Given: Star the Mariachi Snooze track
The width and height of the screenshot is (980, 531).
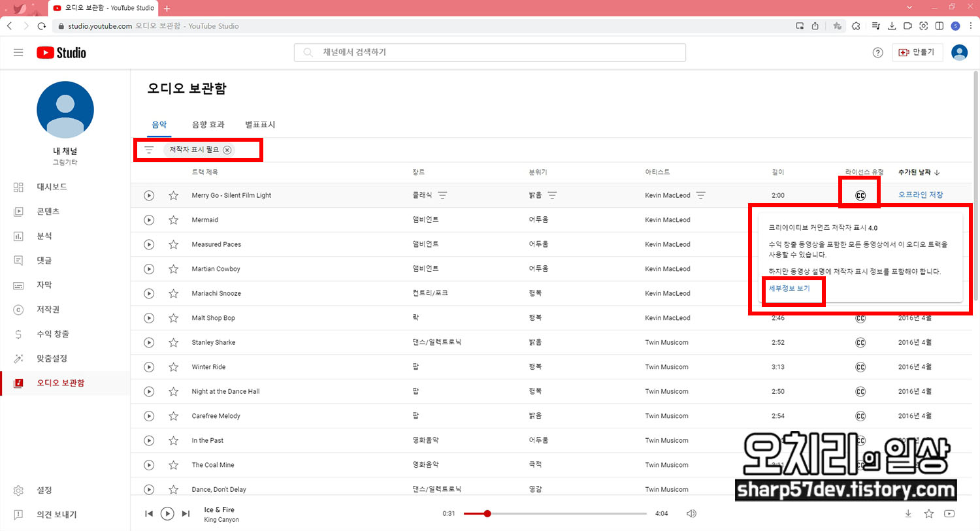Looking at the screenshot, I should tap(173, 293).
